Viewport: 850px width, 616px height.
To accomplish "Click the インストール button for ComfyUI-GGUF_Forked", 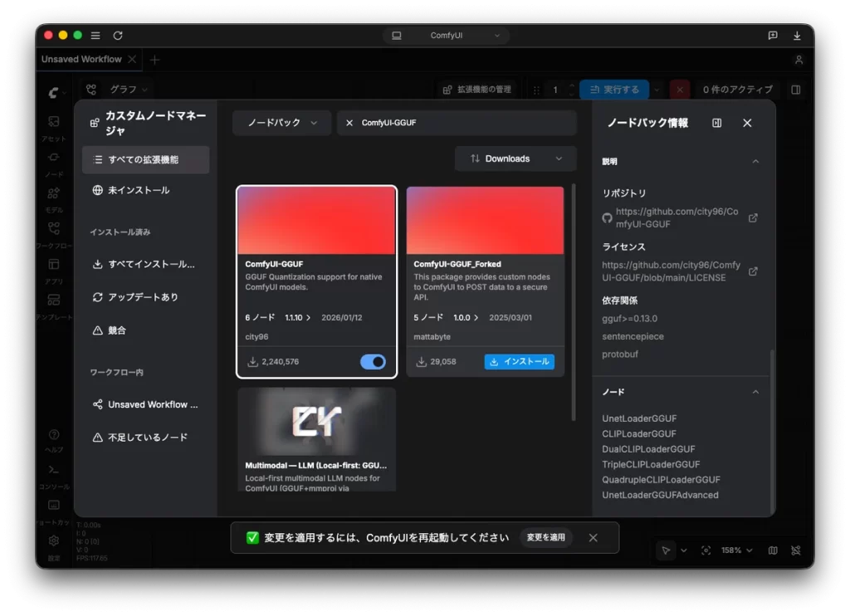I will tap(520, 362).
